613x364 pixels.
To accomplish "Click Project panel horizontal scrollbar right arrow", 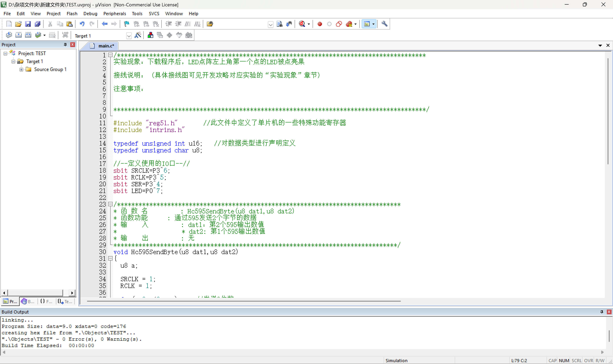I will point(72,293).
